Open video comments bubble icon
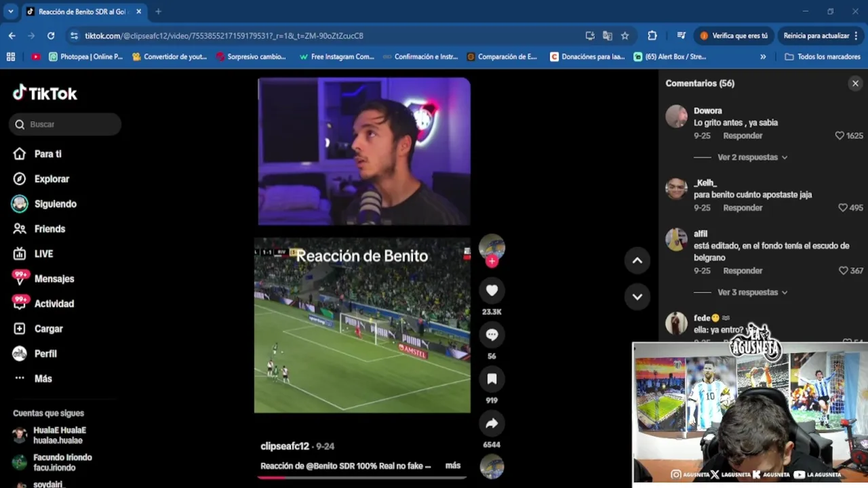 pyautogui.click(x=492, y=335)
